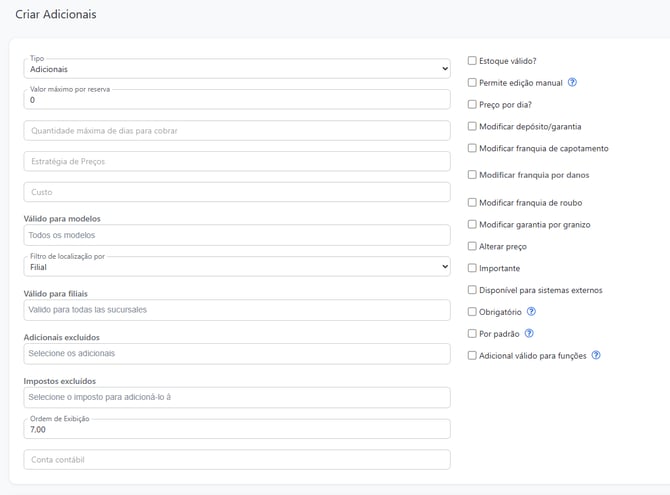Open the Válido para modelos selector
The image size is (670, 495).
pyautogui.click(x=237, y=235)
